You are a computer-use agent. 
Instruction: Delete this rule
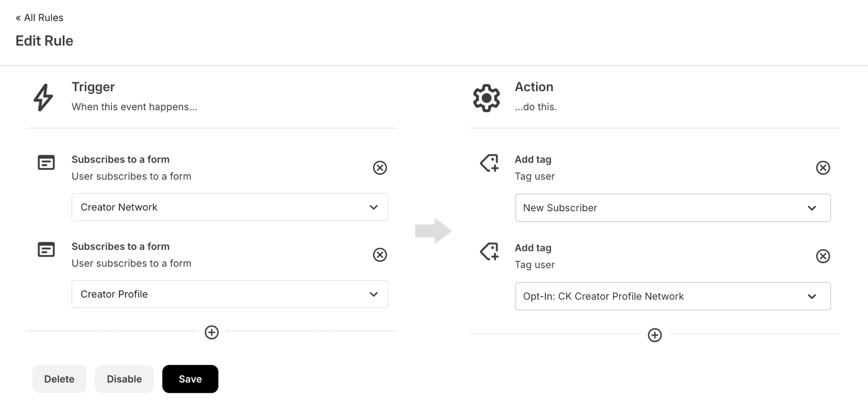coord(59,379)
